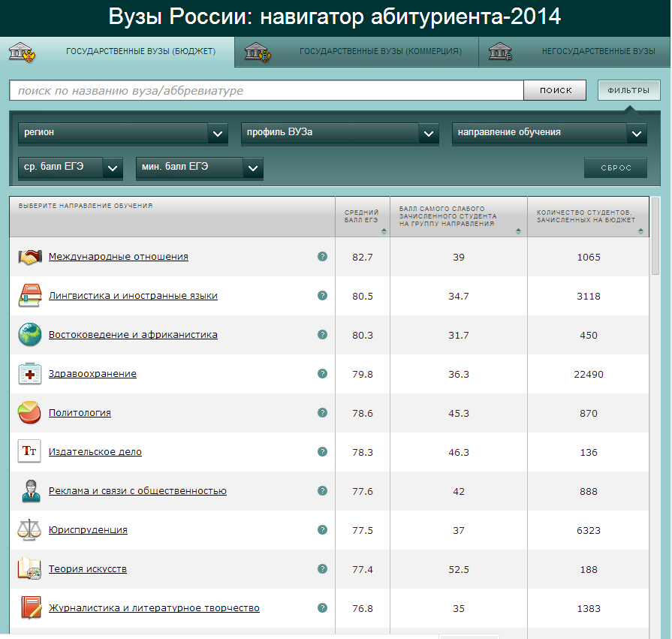Open help icon for Международные отношения

322,256
